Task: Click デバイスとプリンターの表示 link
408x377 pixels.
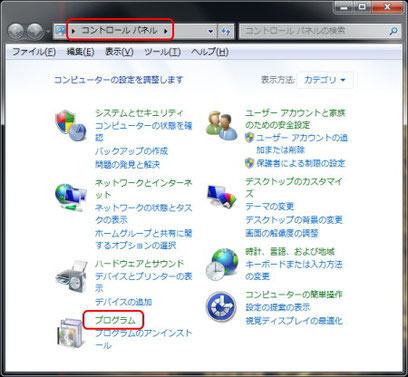Action: click(144, 282)
